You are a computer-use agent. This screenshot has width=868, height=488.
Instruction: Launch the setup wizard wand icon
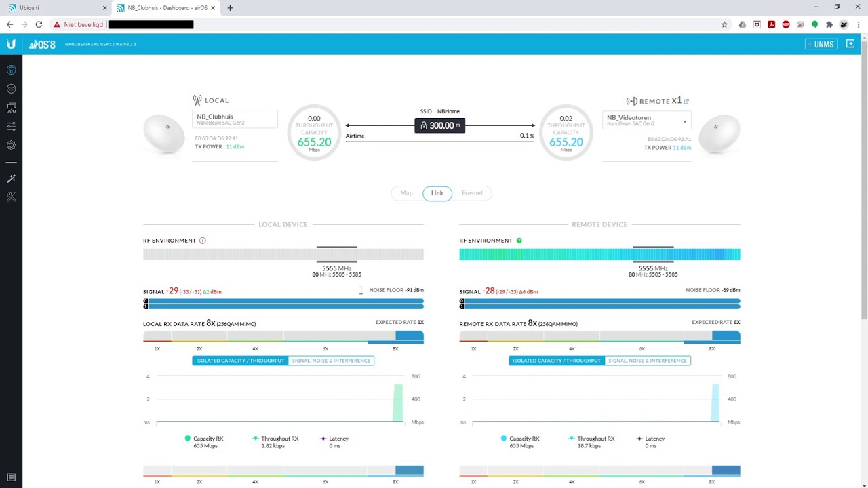11,178
